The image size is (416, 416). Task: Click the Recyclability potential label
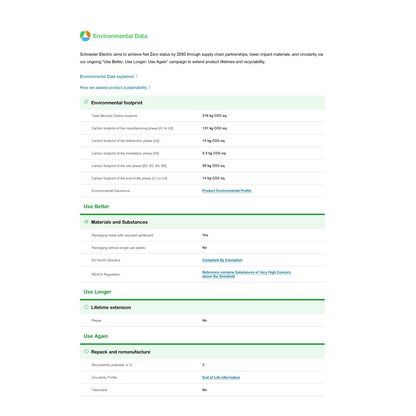(x=112, y=365)
